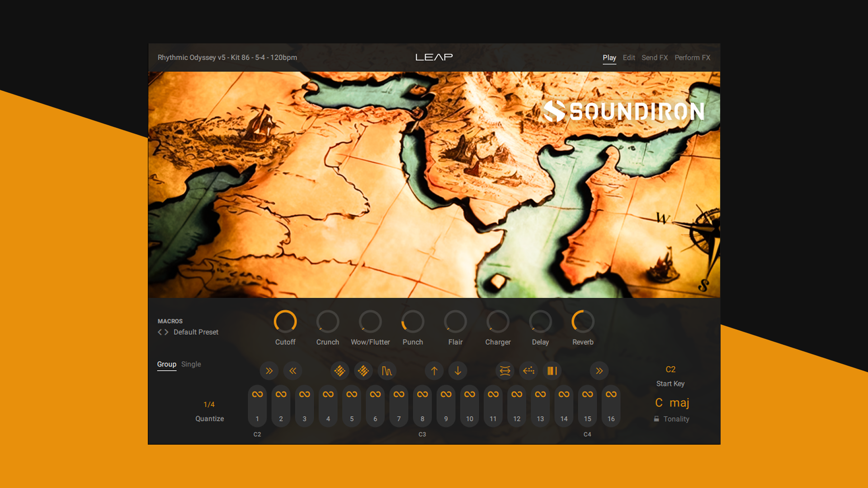Toggle loop on pad 8
This screenshot has width=868, height=488.
point(422,394)
